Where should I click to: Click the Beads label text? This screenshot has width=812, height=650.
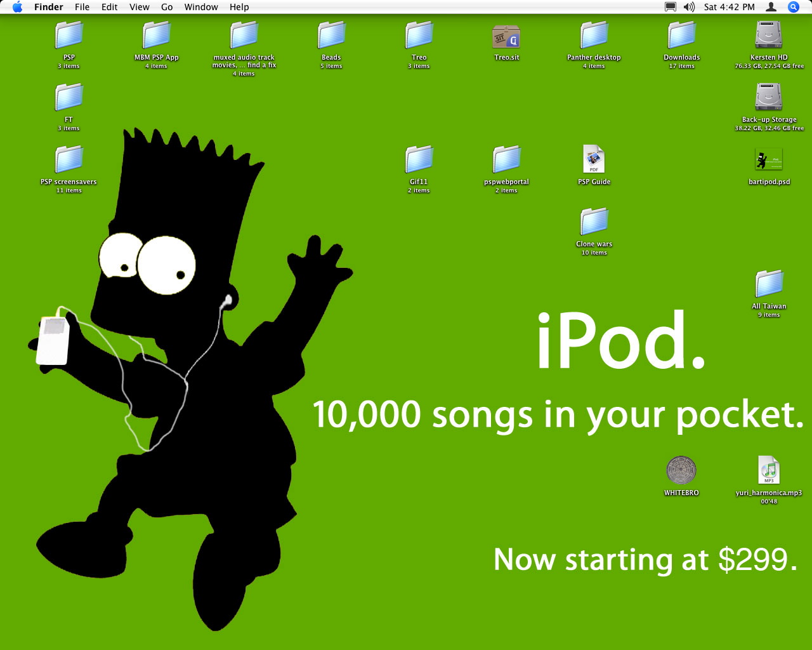click(x=331, y=57)
